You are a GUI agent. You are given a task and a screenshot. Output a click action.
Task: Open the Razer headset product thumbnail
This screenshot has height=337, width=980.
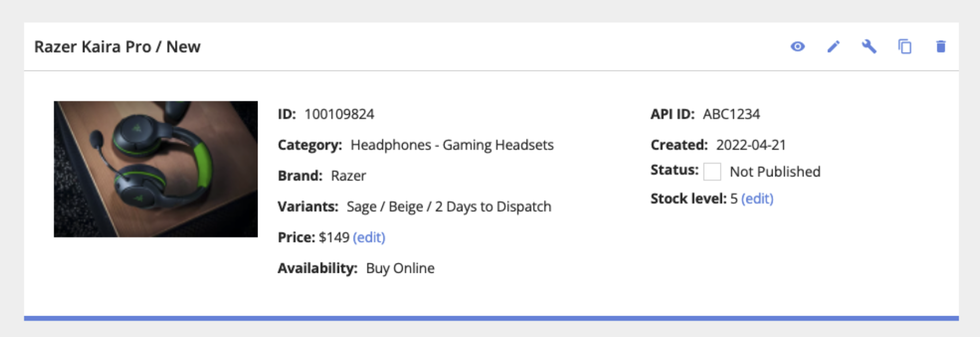click(156, 169)
